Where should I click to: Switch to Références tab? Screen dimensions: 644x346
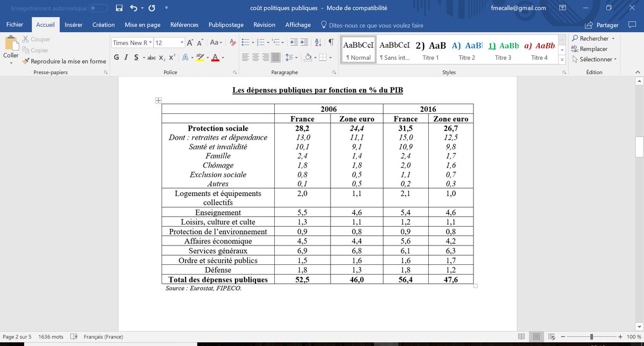(184, 25)
